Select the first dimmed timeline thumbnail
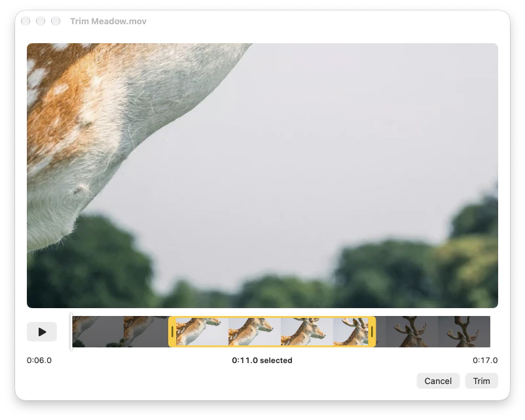The height and width of the screenshot is (420, 525). [x=98, y=332]
